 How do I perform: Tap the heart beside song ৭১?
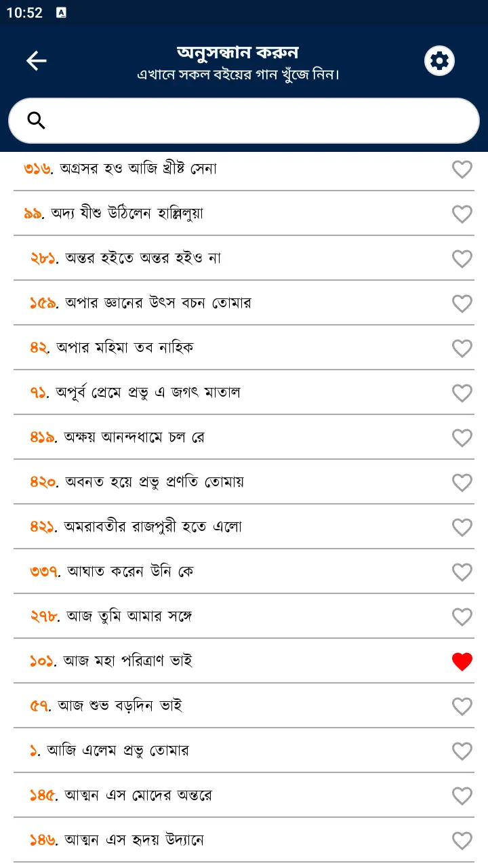[x=462, y=393]
